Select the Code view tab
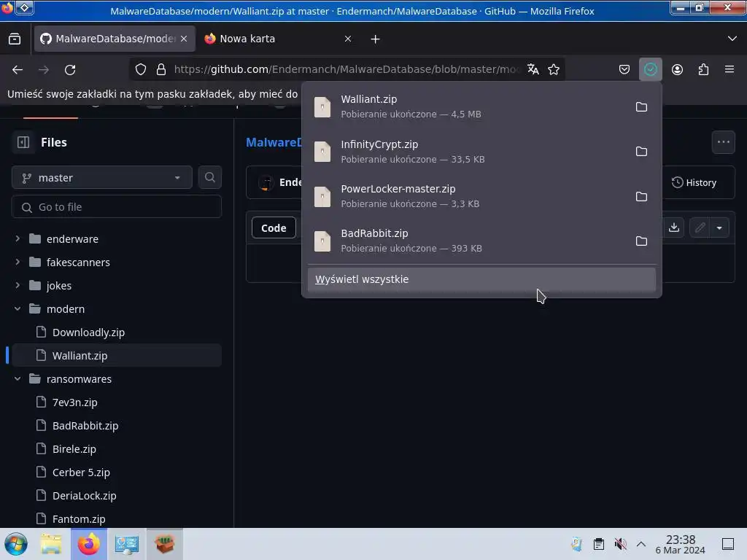This screenshot has height=560, width=747. pos(274,227)
